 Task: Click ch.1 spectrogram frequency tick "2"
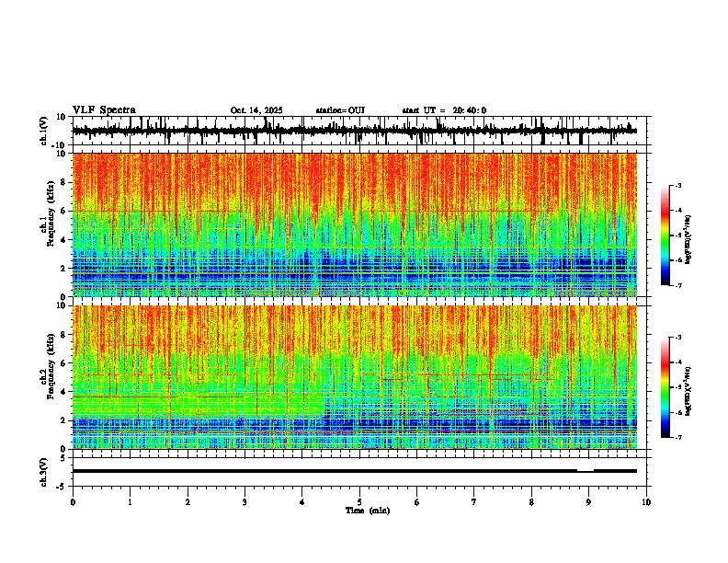[63, 268]
